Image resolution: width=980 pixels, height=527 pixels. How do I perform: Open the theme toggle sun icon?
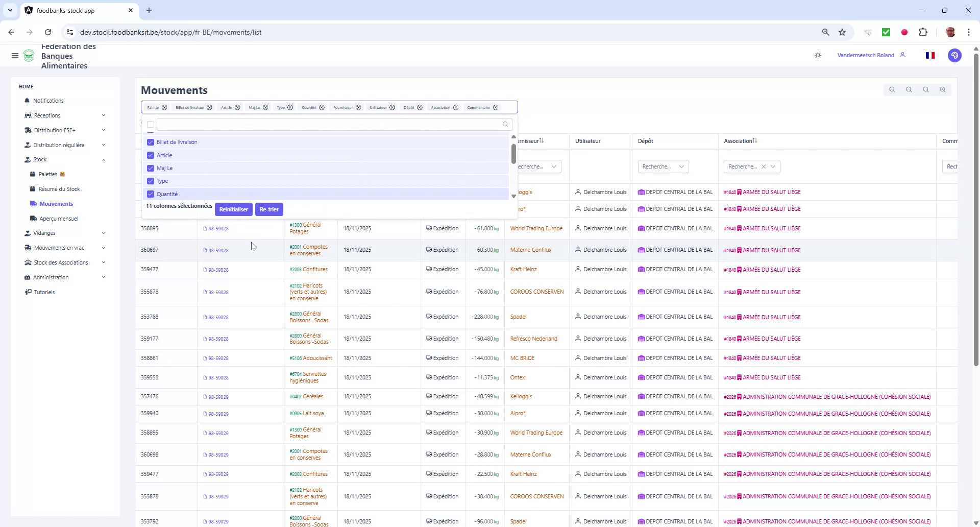point(818,55)
